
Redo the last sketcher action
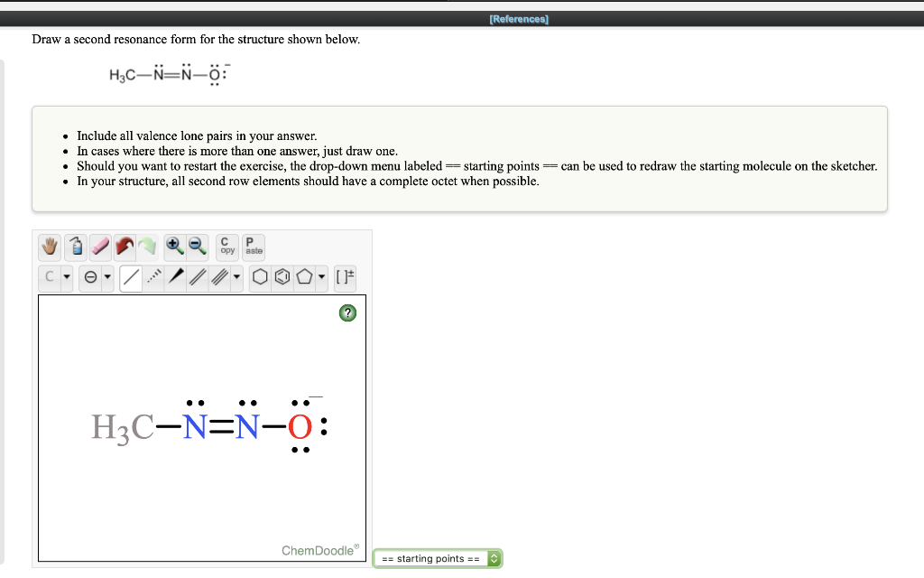[x=147, y=246]
